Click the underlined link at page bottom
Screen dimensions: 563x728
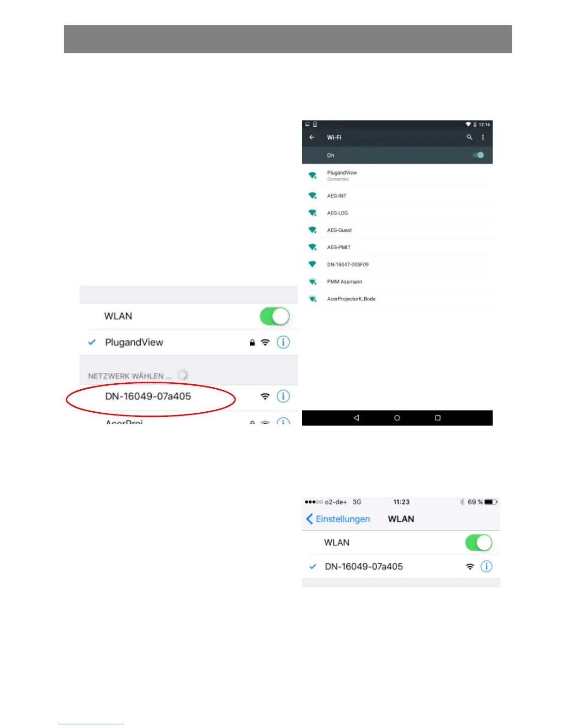point(91,723)
